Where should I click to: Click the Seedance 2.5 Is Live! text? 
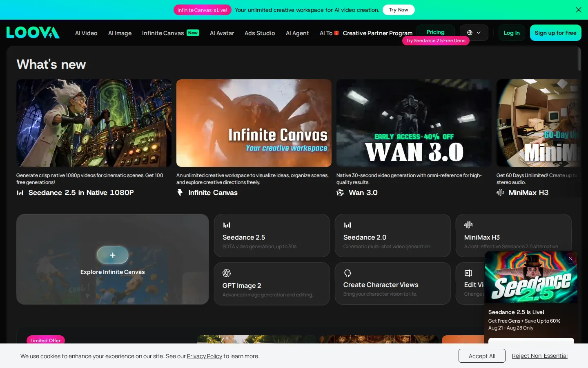point(516,312)
